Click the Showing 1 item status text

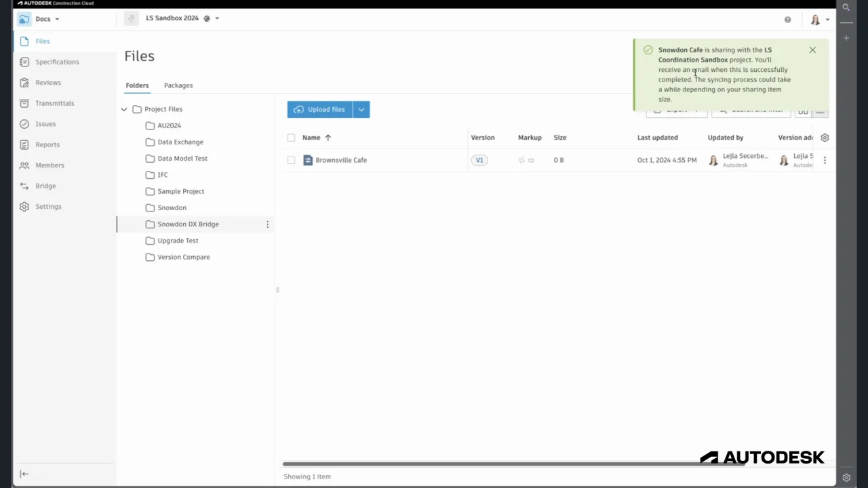[307, 476]
